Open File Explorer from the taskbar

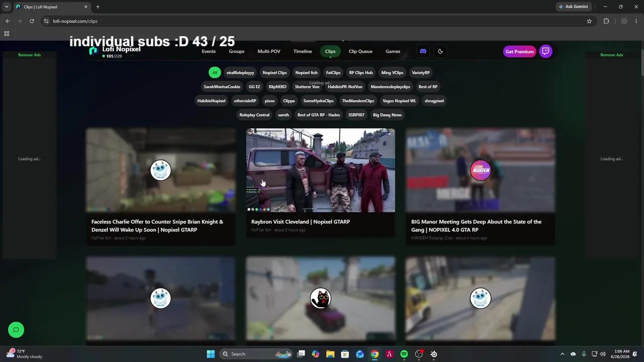330,354
